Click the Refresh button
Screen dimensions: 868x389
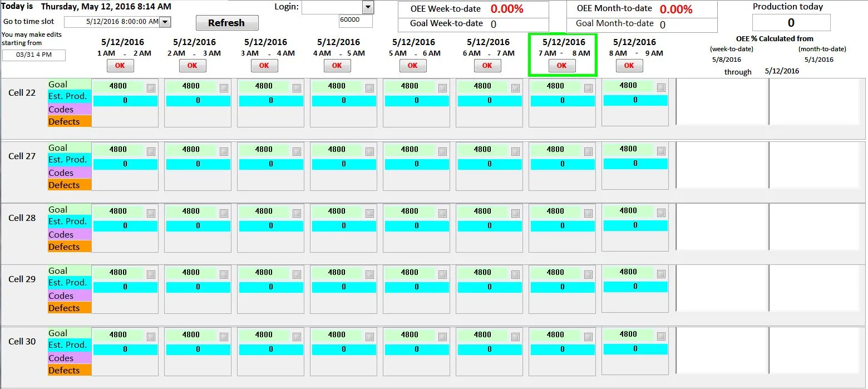[227, 23]
